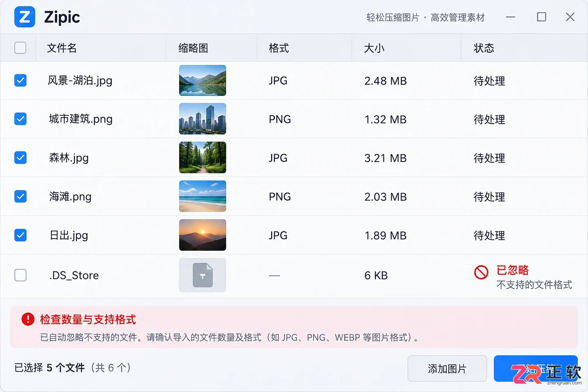Image resolution: width=588 pixels, height=392 pixels.
Task: Uncheck the 森林.jpg checkbox
Action: pyautogui.click(x=20, y=158)
